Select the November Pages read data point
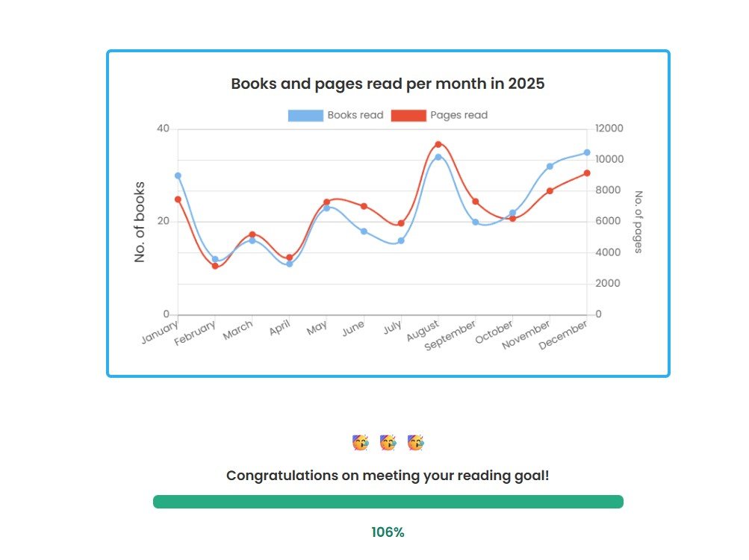 pyautogui.click(x=550, y=191)
